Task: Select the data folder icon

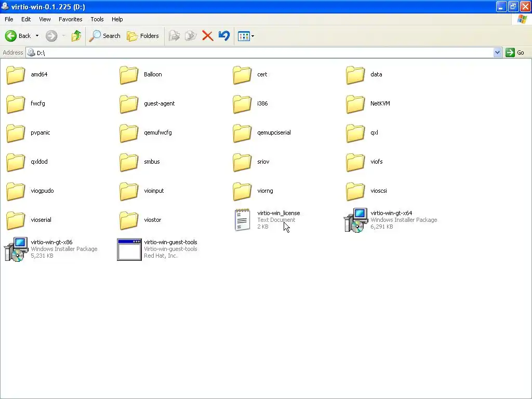Action: 355,75
